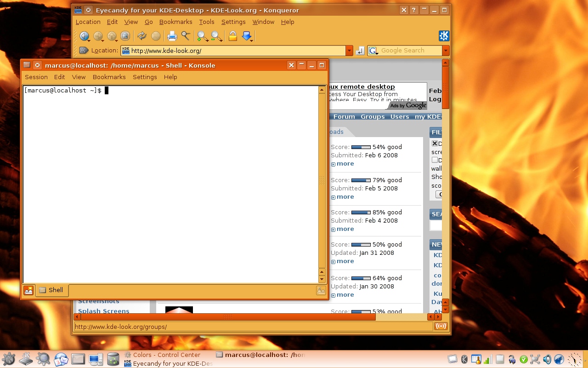
Task: Open Konqueror's Bookmarks menu
Action: pos(176,22)
